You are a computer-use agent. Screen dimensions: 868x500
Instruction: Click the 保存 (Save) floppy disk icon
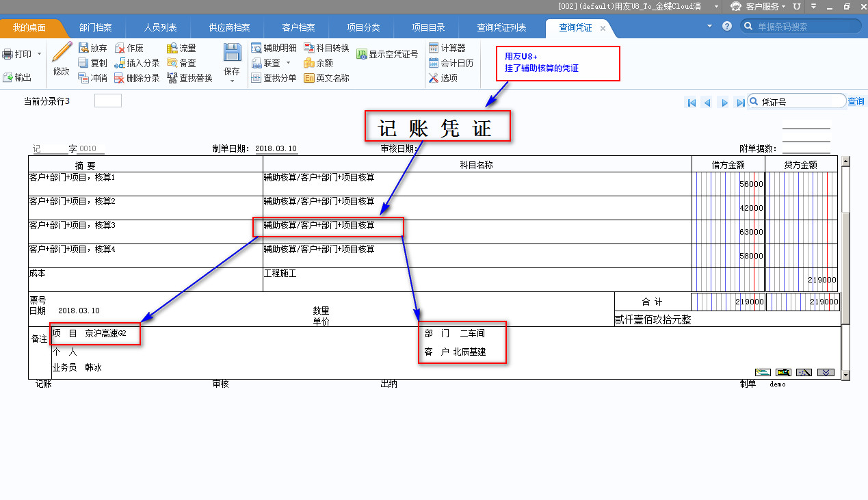click(232, 53)
